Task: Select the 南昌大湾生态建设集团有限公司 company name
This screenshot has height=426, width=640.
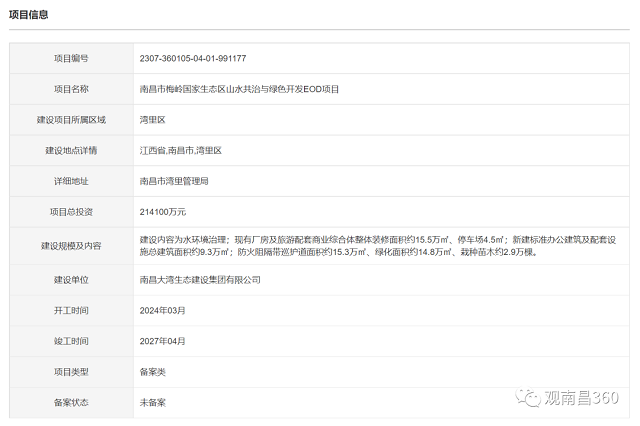Action: coord(200,280)
